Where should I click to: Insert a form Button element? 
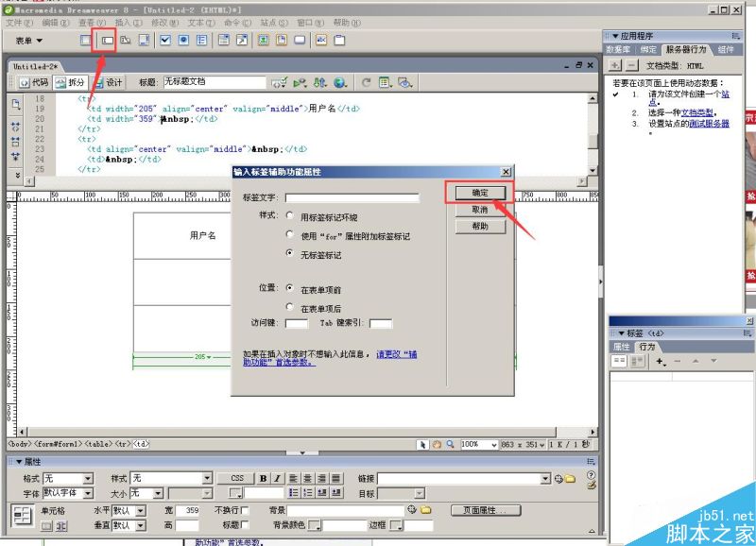tap(300, 40)
